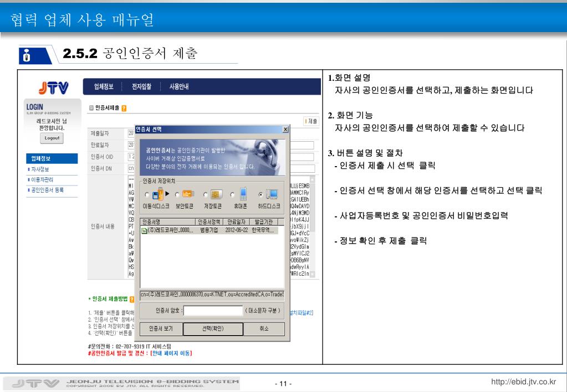Click the certificate content scrollbar down arrow
567x392 pixels.
pos(313,274)
